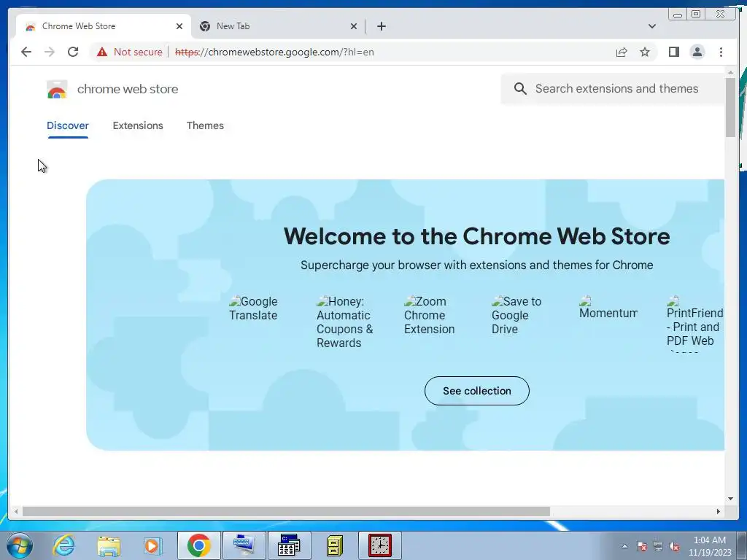Open the network tray icon
Image resolution: width=747 pixels, height=560 pixels.
pyautogui.click(x=658, y=546)
